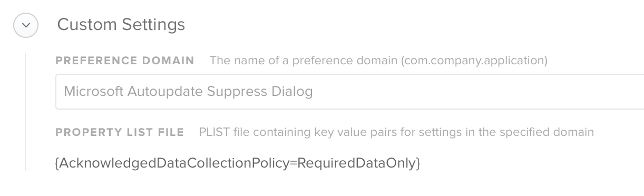644x196 pixels.
Task: Select the plist key-value text
Action: (238, 163)
